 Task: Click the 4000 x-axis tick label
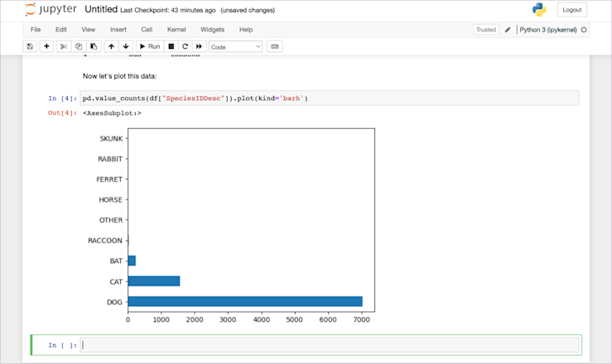(x=261, y=319)
